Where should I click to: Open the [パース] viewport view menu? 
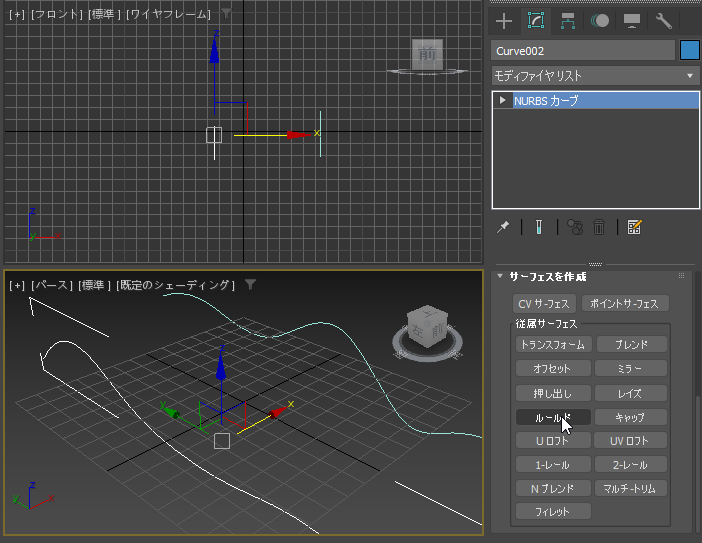(x=52, y=285)
